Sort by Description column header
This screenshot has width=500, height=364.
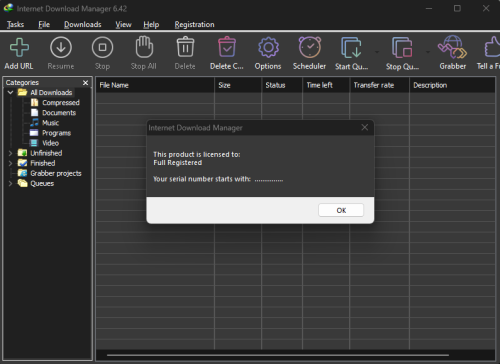(452, 85)
